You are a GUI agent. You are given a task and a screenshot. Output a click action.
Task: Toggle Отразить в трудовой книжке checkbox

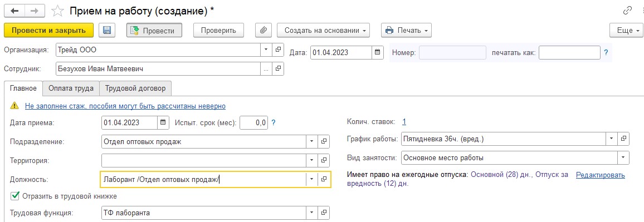coord(15,196)
